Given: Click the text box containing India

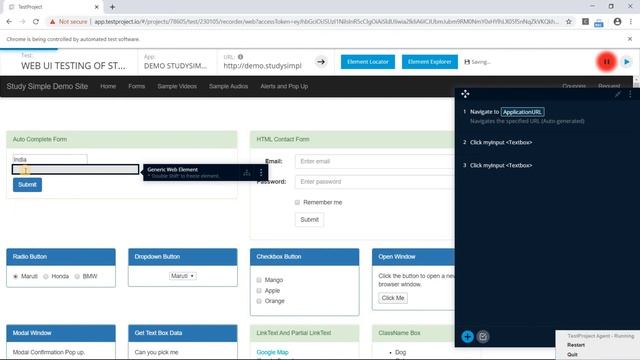Looking at the screenshot, I should click(x=50, y=159).
